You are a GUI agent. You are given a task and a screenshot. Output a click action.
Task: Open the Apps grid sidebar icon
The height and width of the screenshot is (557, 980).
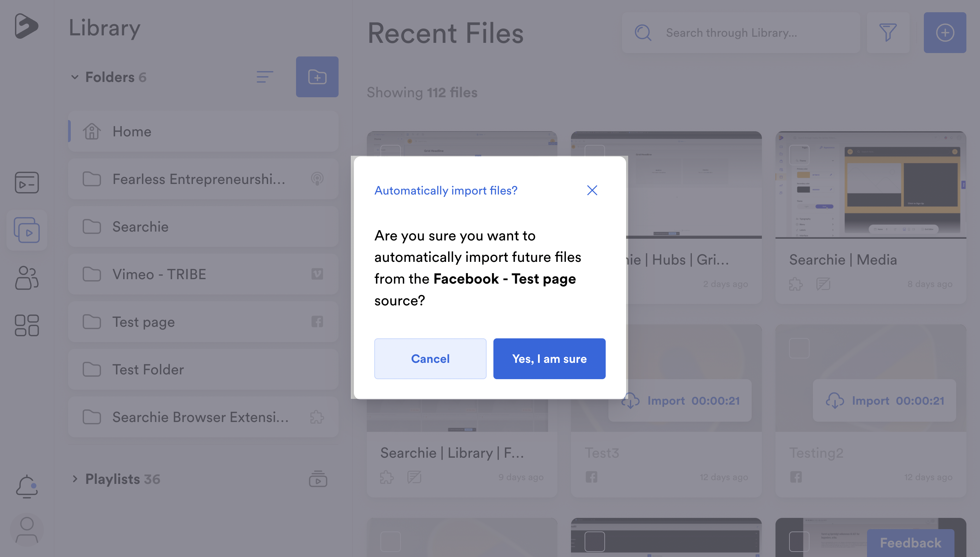(x=27, y=325)
